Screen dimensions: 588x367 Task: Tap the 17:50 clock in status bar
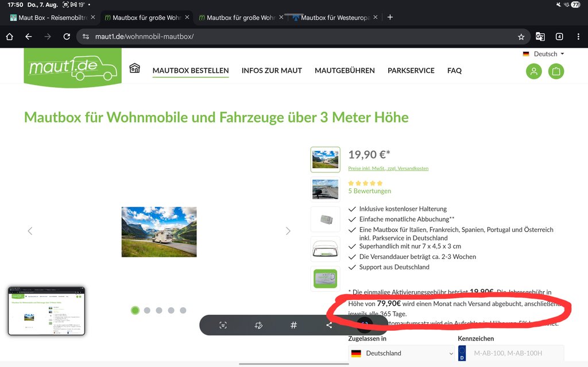[16, 5]
